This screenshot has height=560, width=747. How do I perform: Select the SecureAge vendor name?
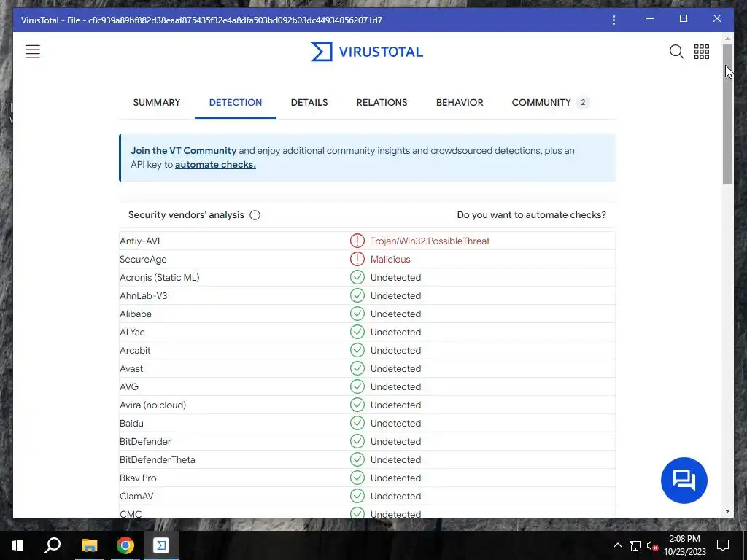click(143, 259)
